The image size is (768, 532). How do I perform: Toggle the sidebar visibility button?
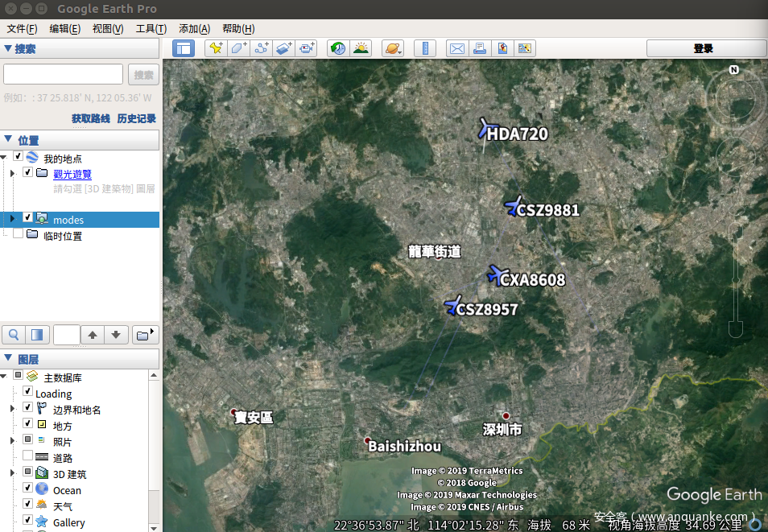pyautogui.click(x=184, y=48)
